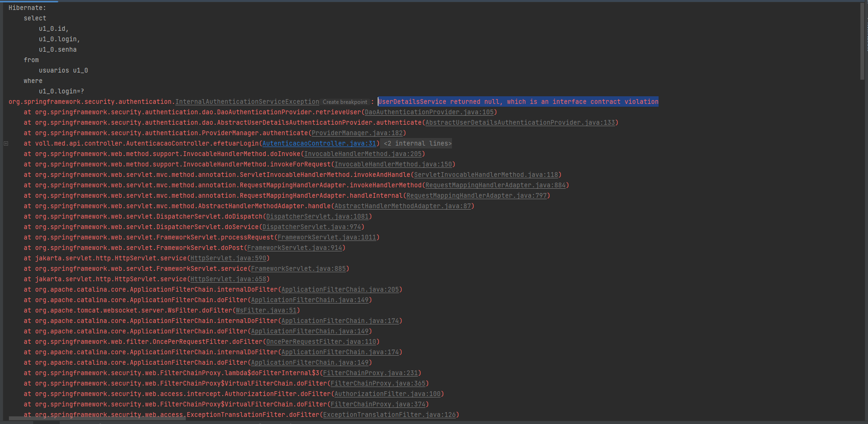Click the 'u1_0.senha' line
The height and width of the screenshot is (424, 868).
click(x=58, y=49)
